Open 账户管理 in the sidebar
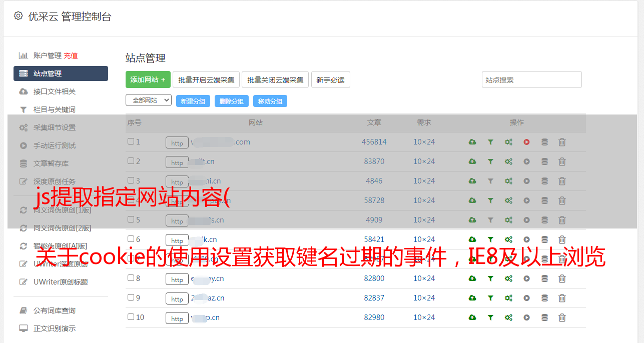This screenshot has height=343, width=644. click(x=47, y=55)
